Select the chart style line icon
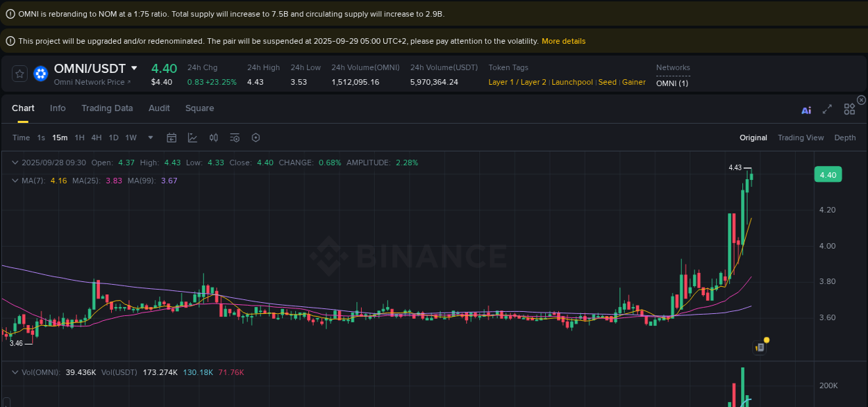The height and width of the screenshot is (407, 868). [x=192, y=138]
